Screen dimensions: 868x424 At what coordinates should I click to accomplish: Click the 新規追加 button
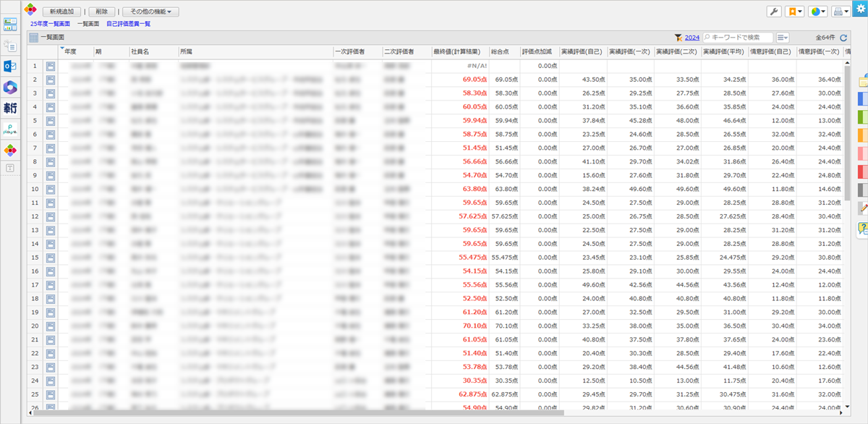click(61, 12)
